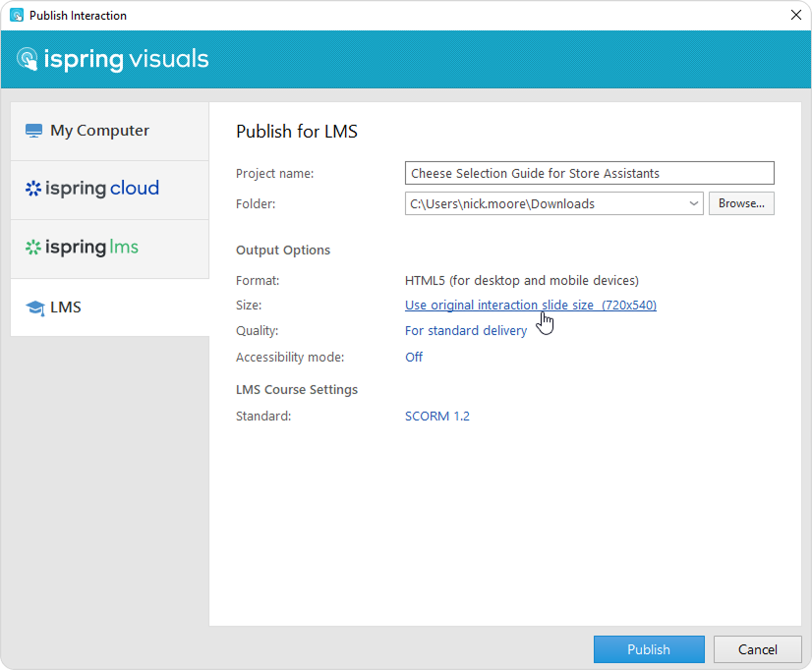Change the SCORM 1.2 standard setting
The image size is (812, 670).
point(437,417)
